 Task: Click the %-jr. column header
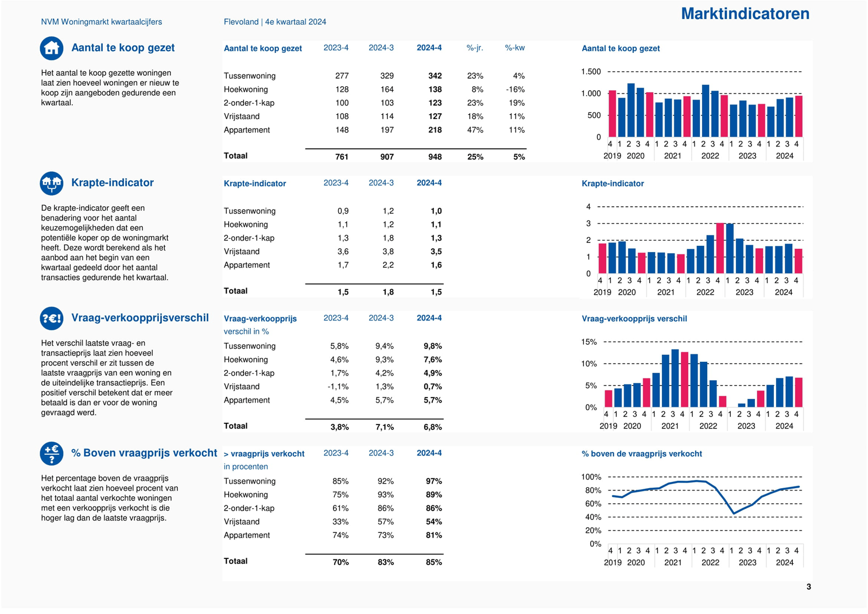click(475, 48)
